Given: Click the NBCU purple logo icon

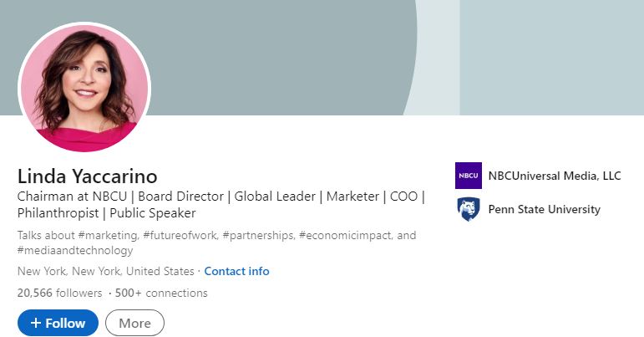Looking at the screenshot, I should tap(469, 176).
